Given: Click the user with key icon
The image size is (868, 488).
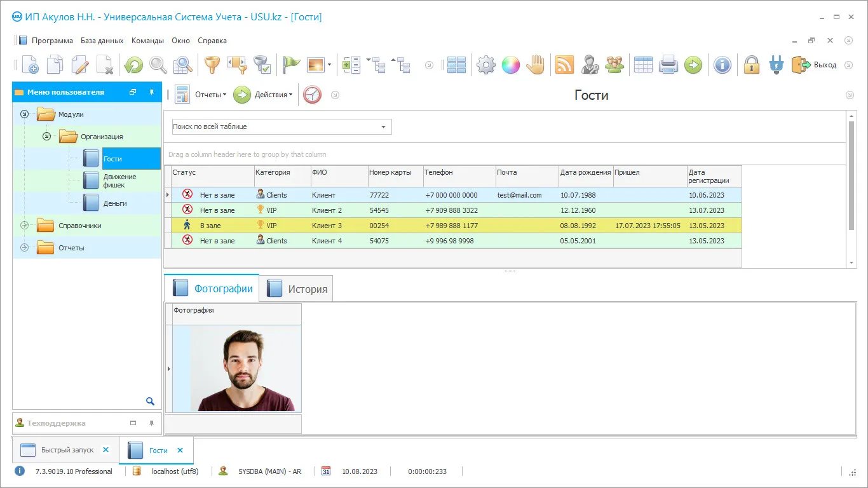Looking at the screenshot, I should click(x=590, y=65).
